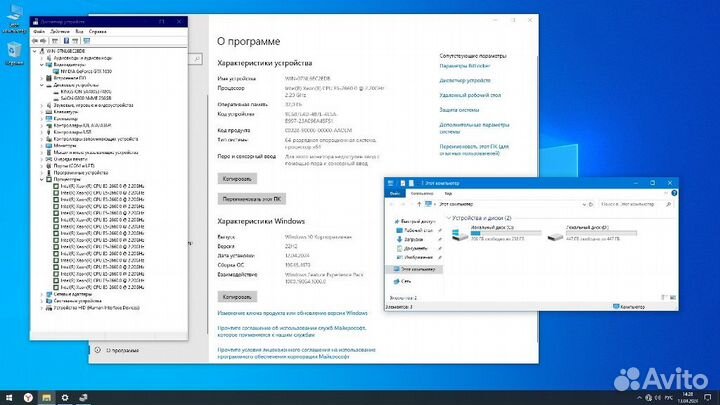The width and height of the screenshot is (720, 405).
Task: Click the search magnifier icon in Settings
Action: [196, 59]
